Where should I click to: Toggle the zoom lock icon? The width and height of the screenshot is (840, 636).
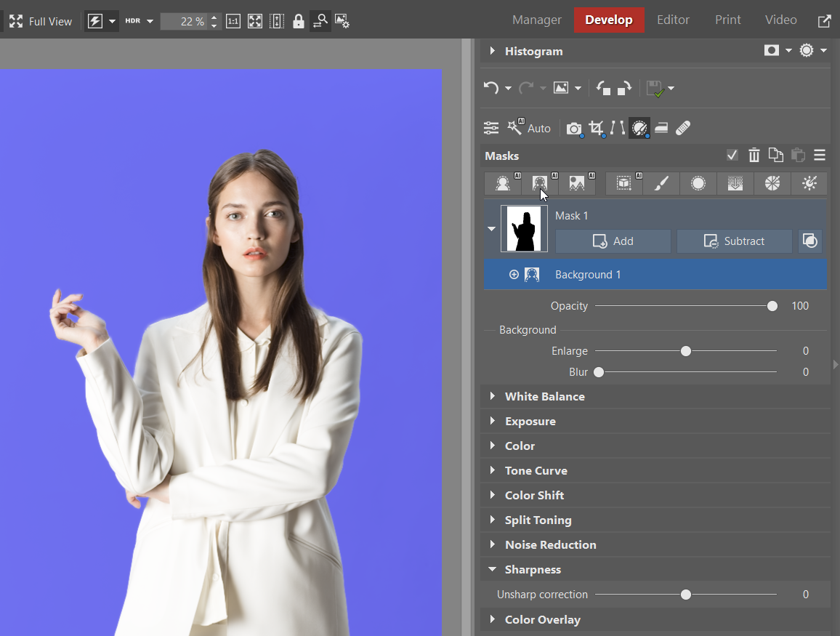[298, 21]
